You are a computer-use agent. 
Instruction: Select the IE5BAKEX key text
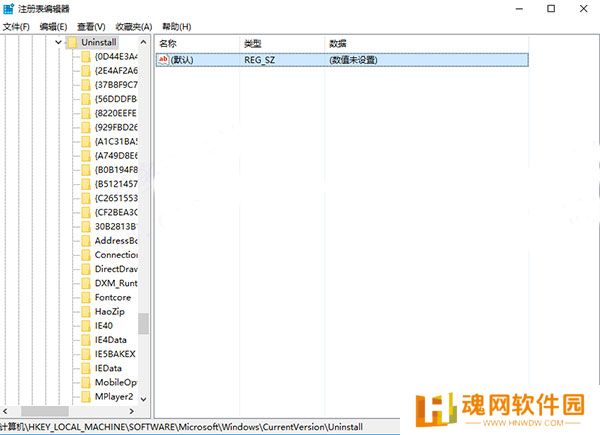(x=115, y=354)
